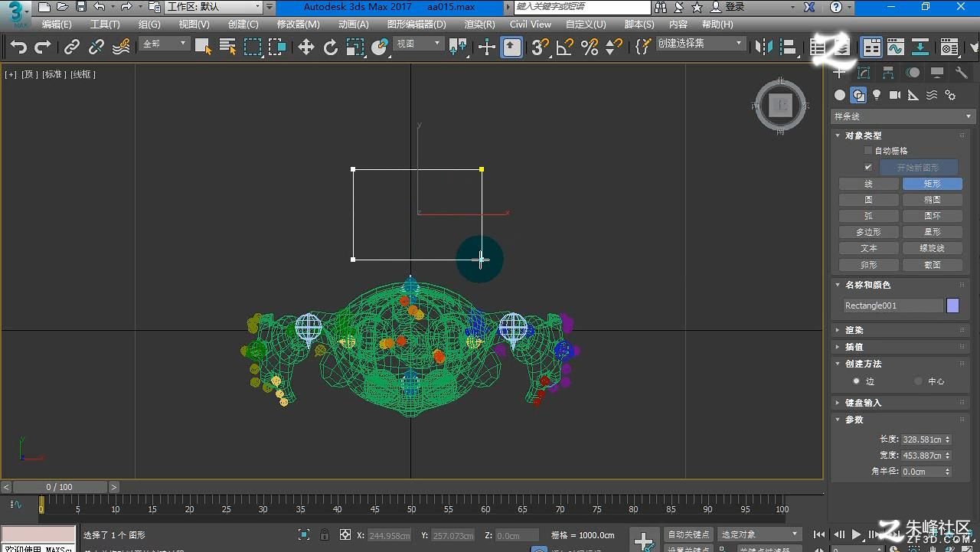Viewport: 980px width, 552px height.
Task: Click the Rectangle001 object color swatch
Action: [x=952, y=305]
